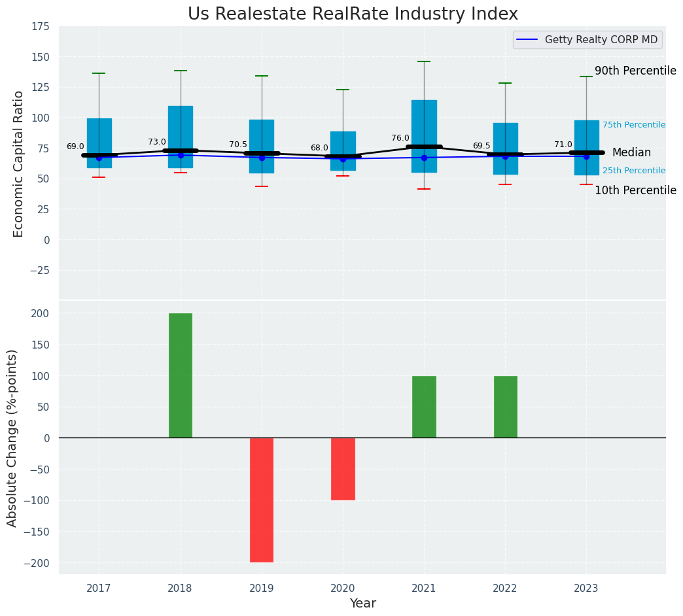Select the red 2019 absolute change bar
Viewport: 683px width, 616px height.
tap(262, 500)
